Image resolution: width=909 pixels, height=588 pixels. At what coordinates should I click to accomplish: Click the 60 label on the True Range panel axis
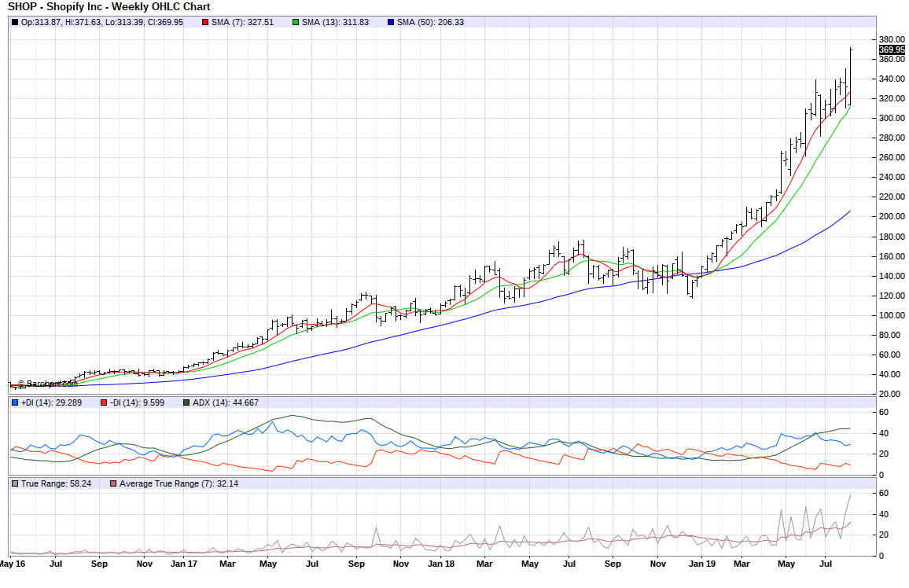pyautogui.click(x=884, y=494)
